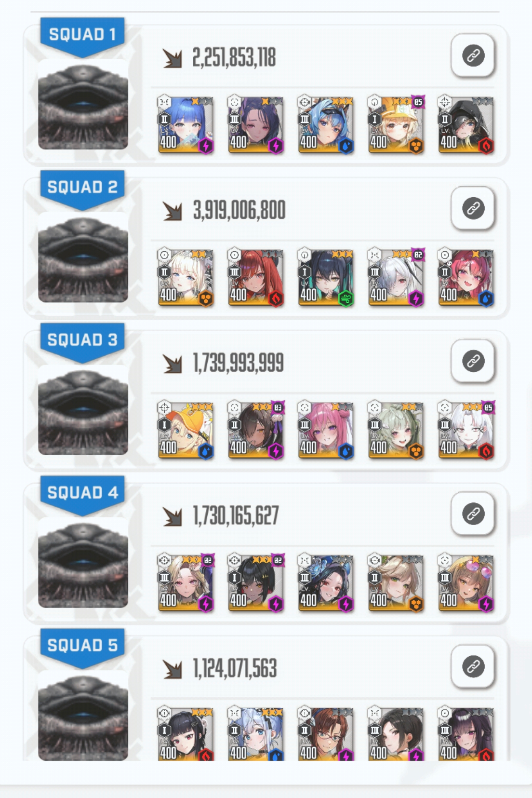Screen dimensions: 532x798
Task: Click the Squad 4 damage total 1,730,165,627
Action: (x=236, y=515)
